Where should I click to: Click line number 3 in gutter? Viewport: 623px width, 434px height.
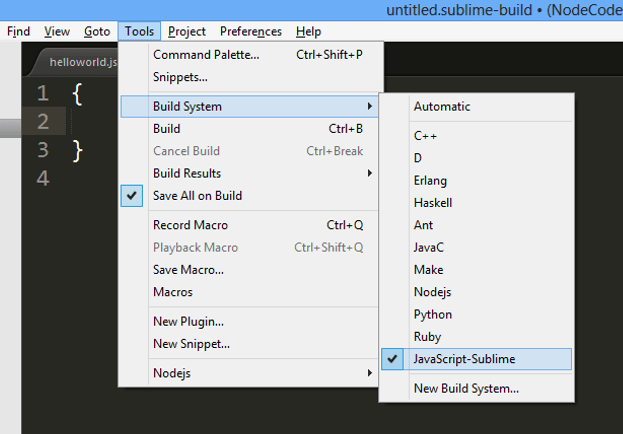(x=42, y=150)
